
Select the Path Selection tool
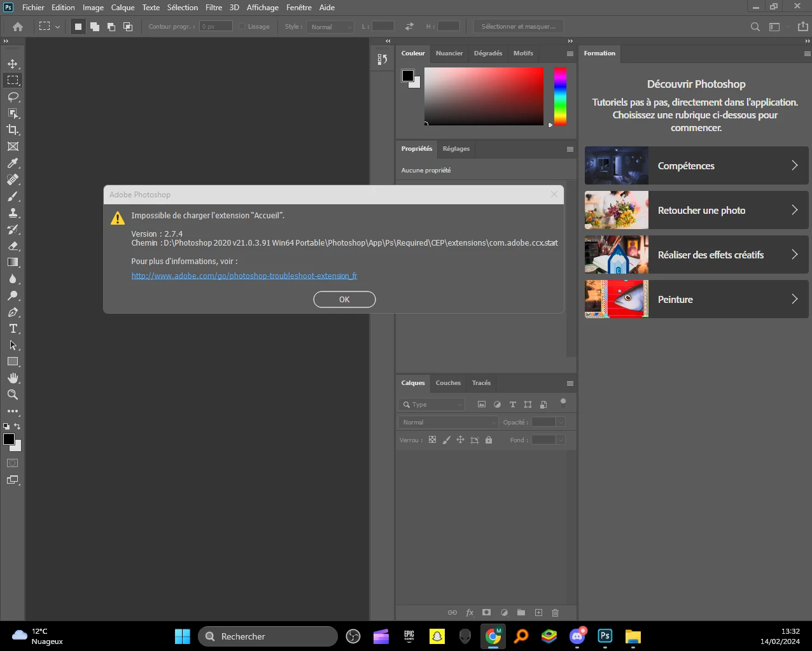coord(13,345)
